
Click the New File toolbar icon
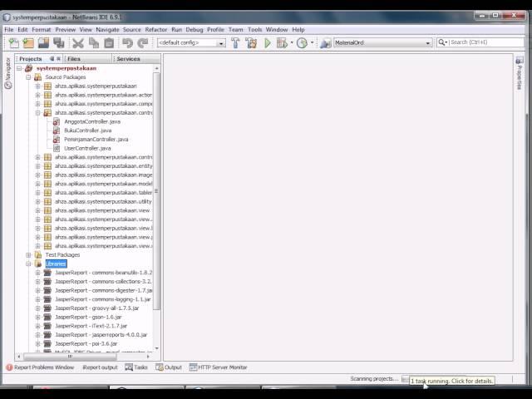click(13, 43)
